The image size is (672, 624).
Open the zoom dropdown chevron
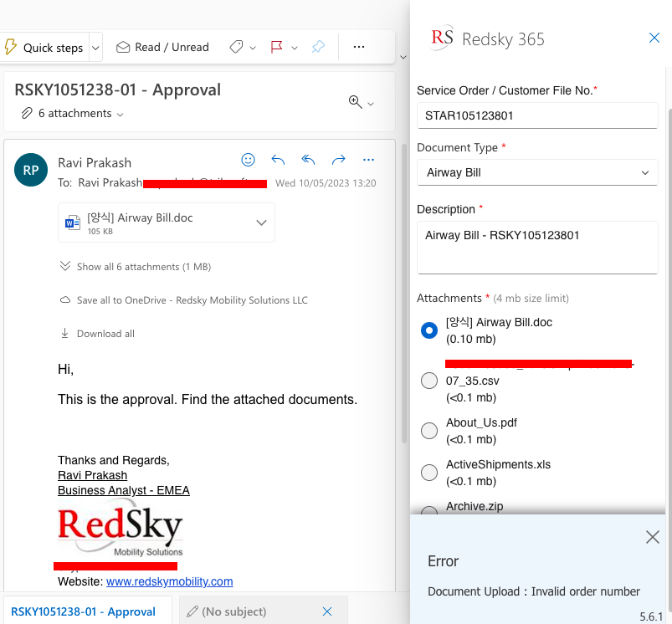[x=371, y=104]
